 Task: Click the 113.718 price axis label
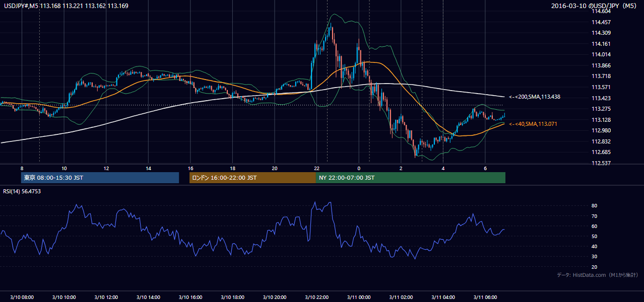[602, 76]
